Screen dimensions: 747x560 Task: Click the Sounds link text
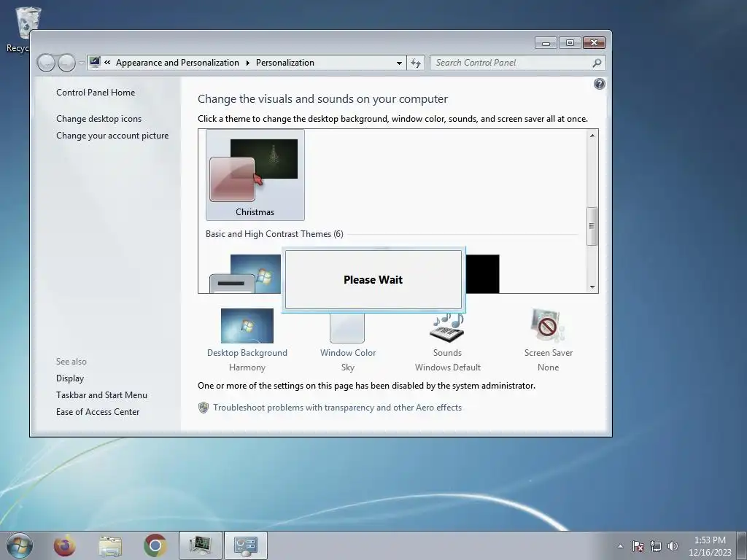tap(447, 353)
